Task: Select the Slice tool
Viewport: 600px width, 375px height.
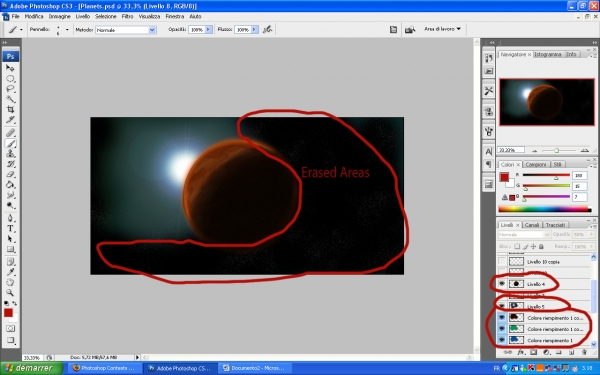Action: (10, 120)
